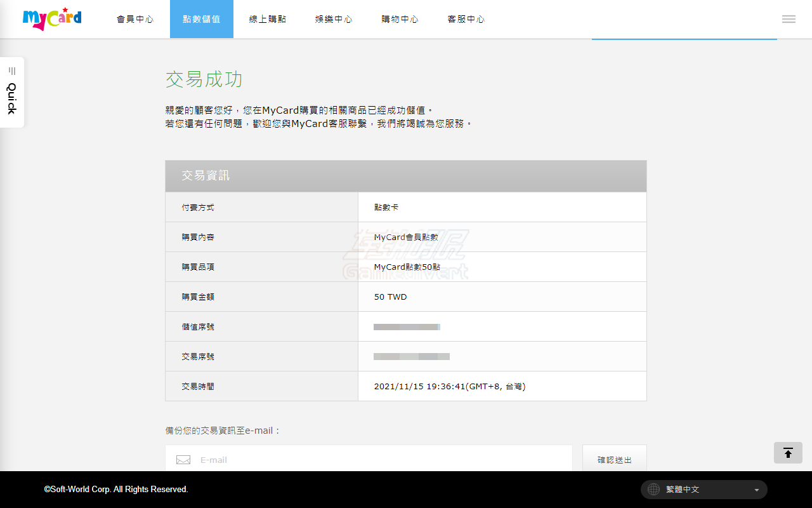
Task: Click the 購買品項 label
Action: [198, 267]
